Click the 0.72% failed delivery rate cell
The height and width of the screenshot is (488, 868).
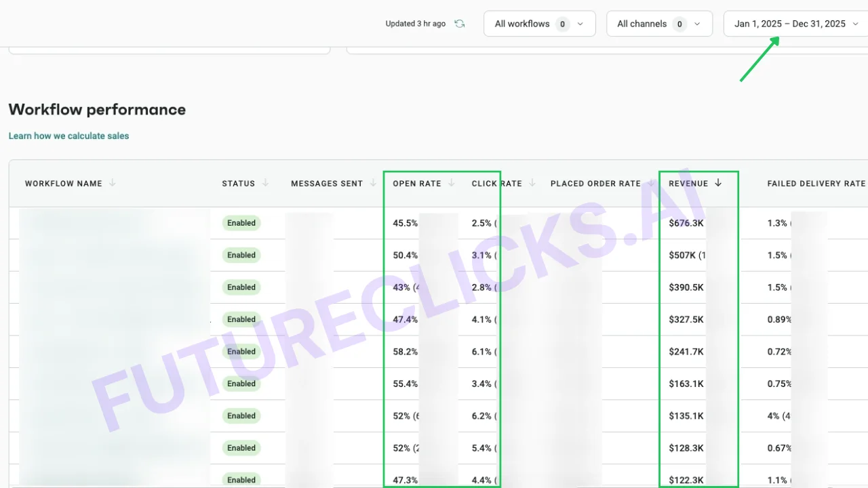pos(780,352)
